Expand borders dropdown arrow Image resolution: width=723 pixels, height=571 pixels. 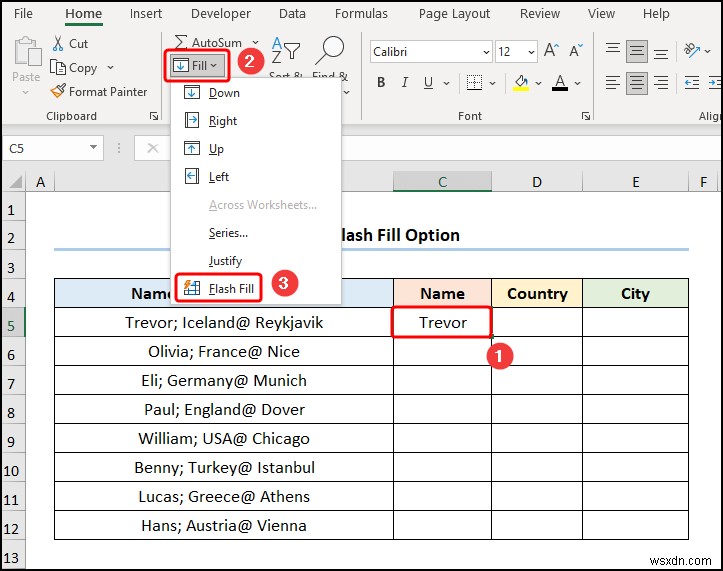[492, 83]
